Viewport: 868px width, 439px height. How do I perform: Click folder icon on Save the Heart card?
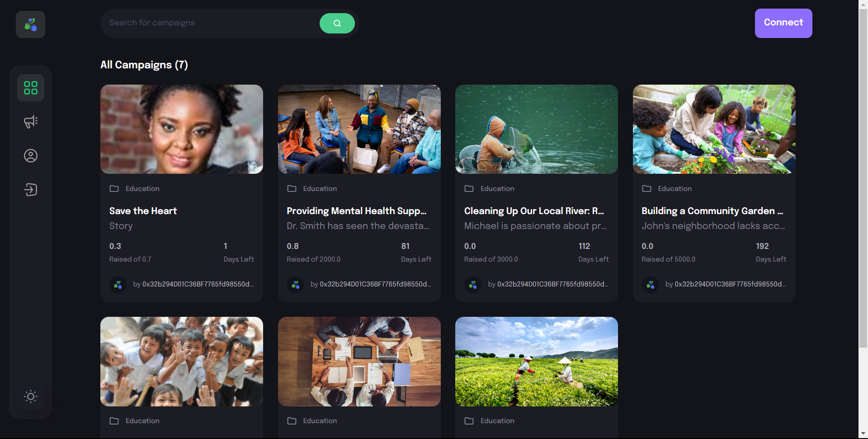coord(114,189)
